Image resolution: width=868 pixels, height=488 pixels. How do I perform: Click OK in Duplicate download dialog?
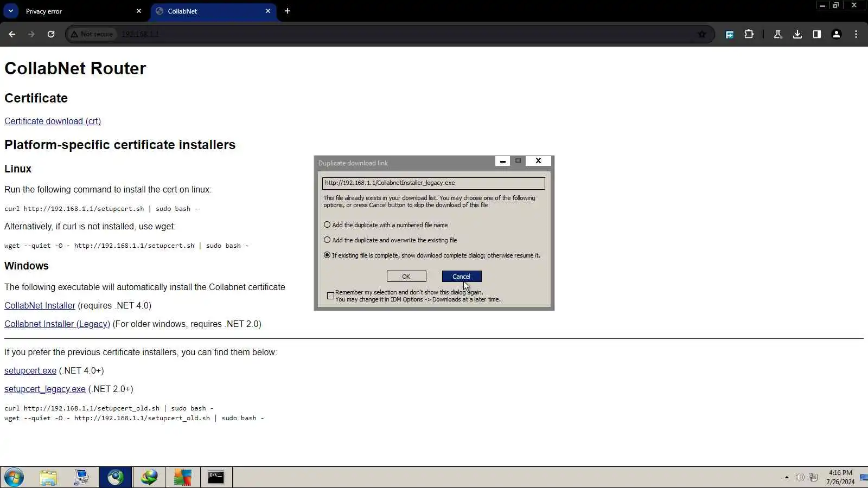[x=406, y=277]
